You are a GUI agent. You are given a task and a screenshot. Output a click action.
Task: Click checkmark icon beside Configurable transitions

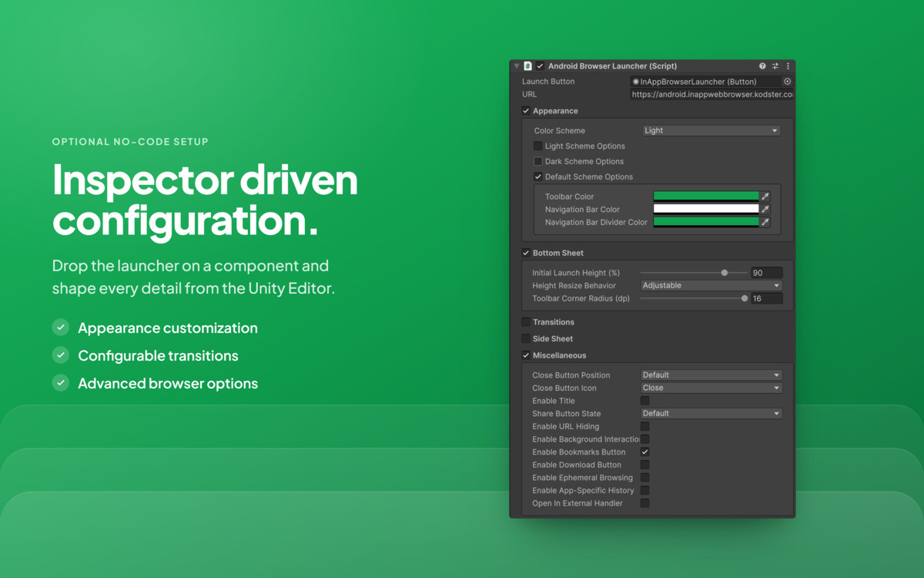[x=61, y=355]
